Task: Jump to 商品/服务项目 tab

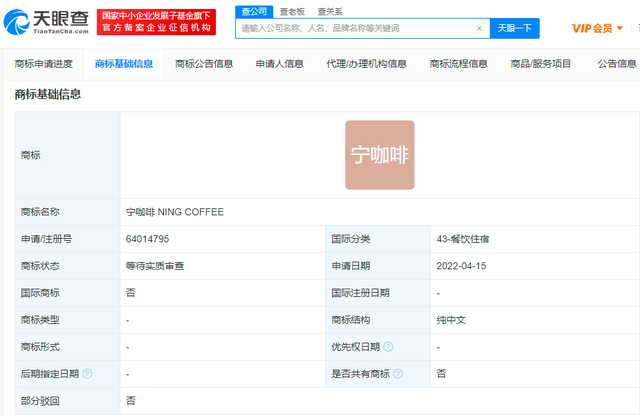Action: (542, 64)
